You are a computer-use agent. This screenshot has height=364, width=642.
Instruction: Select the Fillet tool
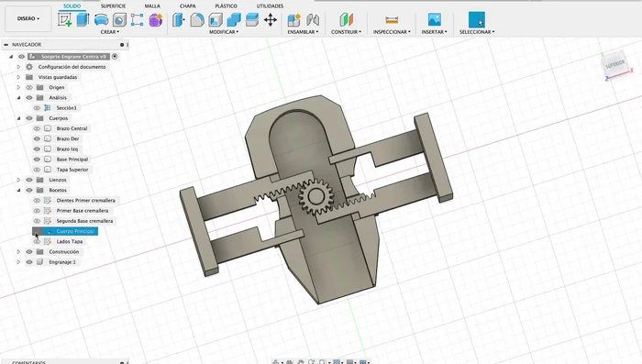(197, 19)
